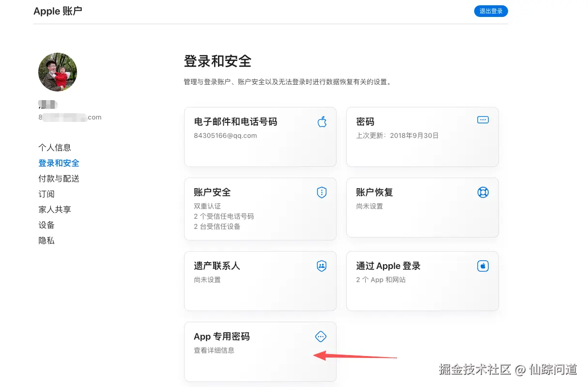Click the profile avatar photo
The image size is (588, 387).
58,72
